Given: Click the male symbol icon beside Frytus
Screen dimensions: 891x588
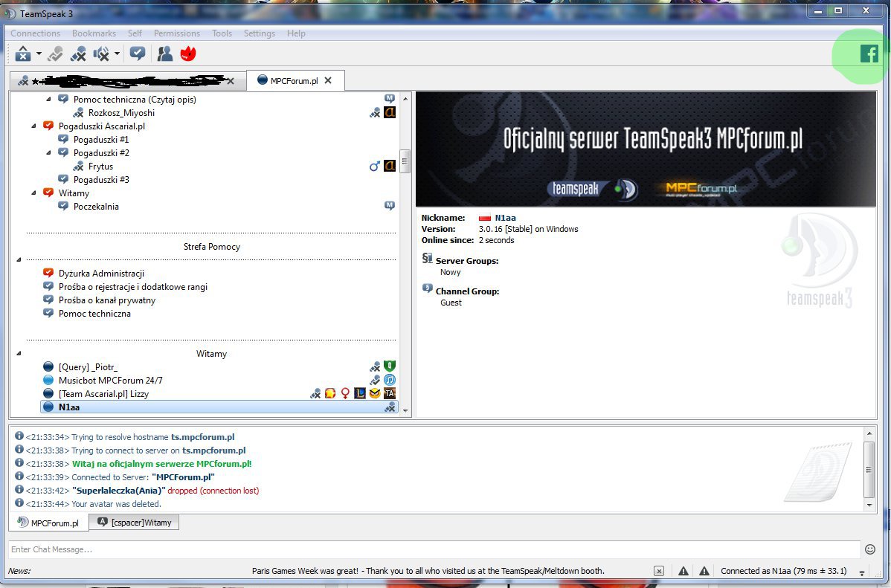Looking at the screenshot, I should [x=375, y=166].
